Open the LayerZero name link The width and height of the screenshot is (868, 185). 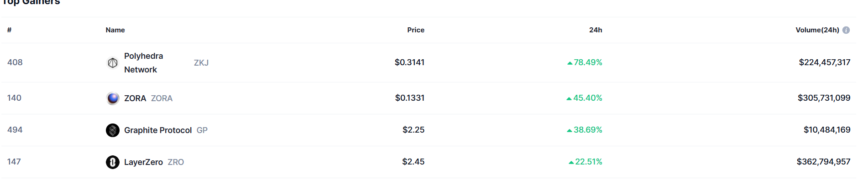[143, 162]
